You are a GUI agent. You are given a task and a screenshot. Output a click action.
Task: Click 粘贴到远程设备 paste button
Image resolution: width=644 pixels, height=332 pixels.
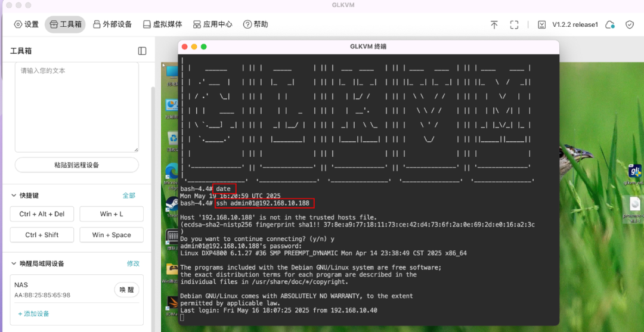pos(76,165)
